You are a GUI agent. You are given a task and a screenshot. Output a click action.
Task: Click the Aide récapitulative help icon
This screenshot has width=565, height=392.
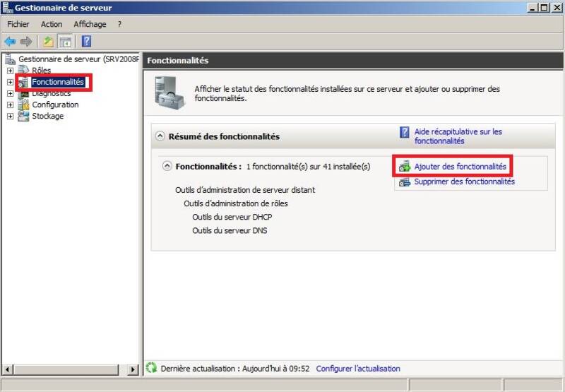coord(405,132)
